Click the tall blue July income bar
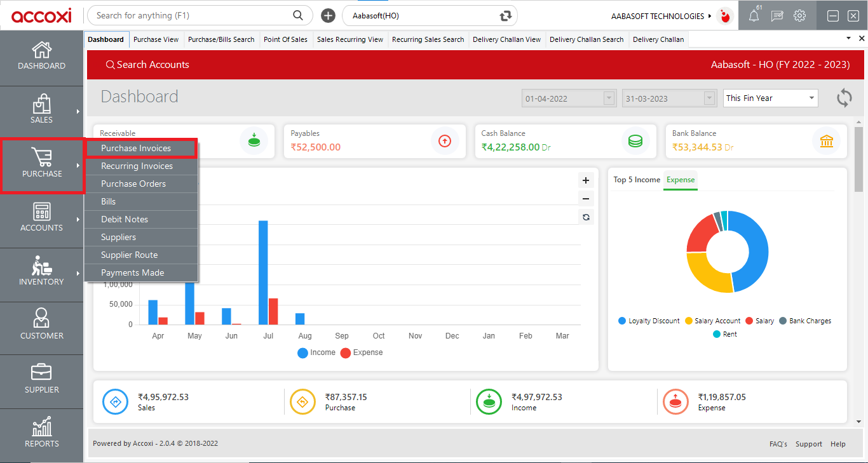The height and width of the screenshot is (463, 868). tap(263, 272)
